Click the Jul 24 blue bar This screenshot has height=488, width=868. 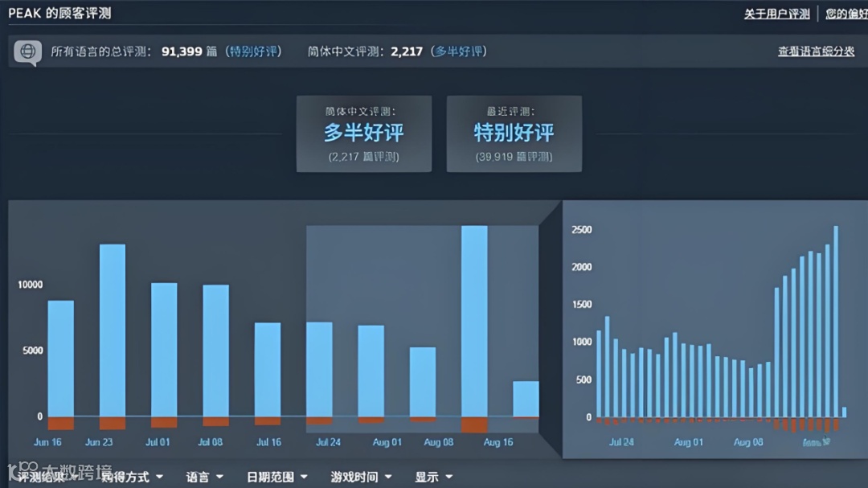pyautogui.click(x=319, y=369)
